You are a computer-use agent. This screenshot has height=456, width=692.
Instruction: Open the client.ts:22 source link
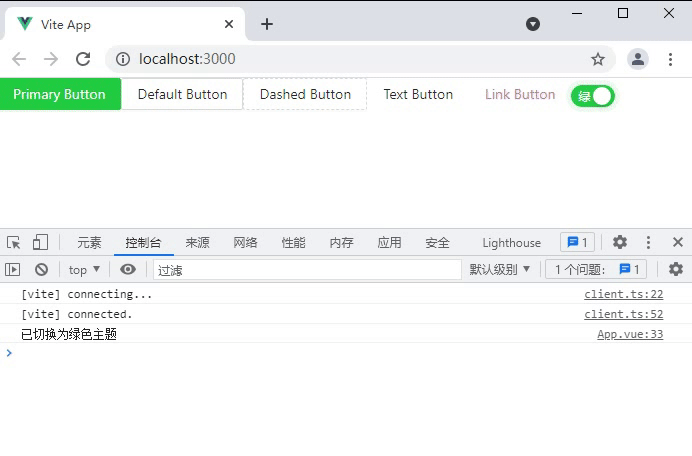tap(624, 294)
